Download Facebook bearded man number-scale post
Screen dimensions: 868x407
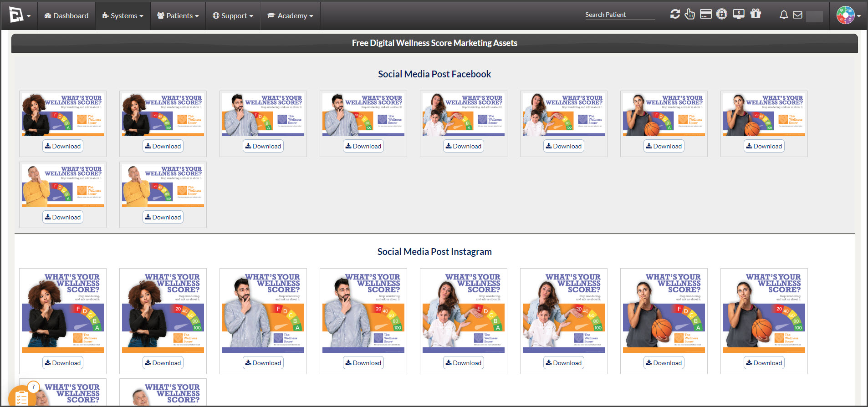click(363, 146)
